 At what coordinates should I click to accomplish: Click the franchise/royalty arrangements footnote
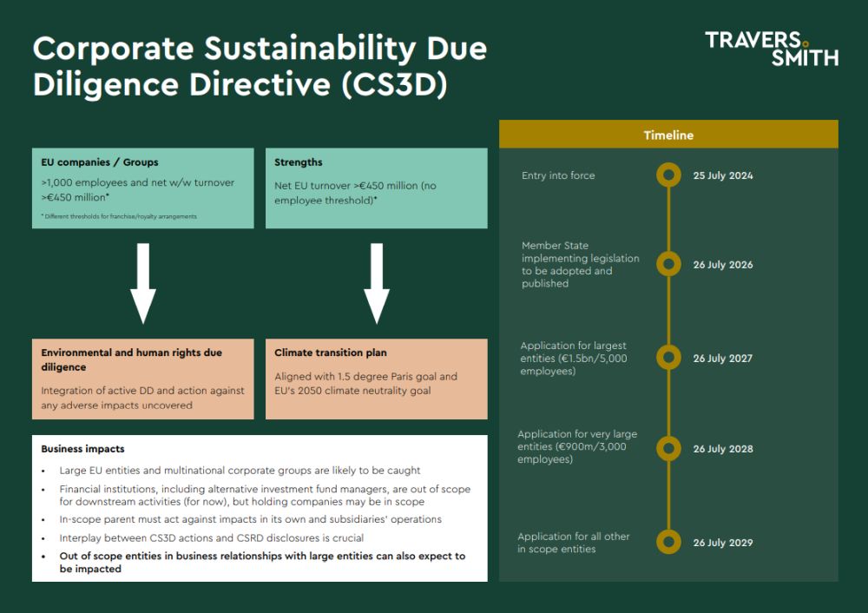119,216
